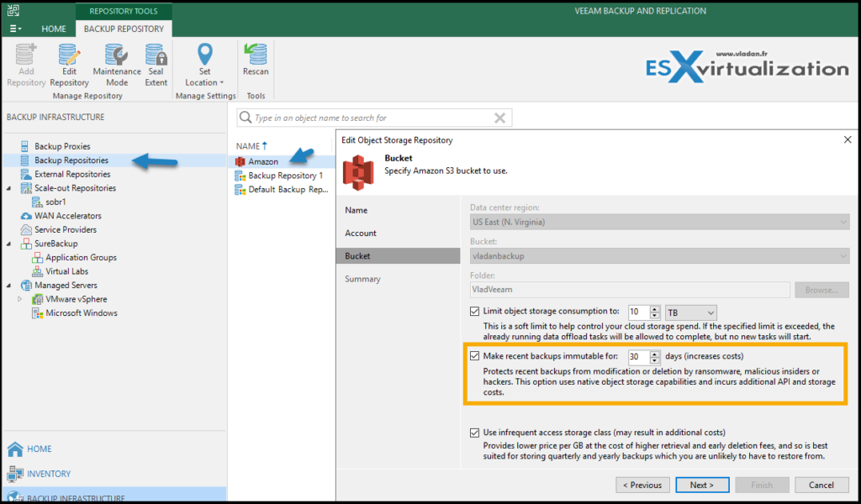Click the Add Repository ribbon icon
The width and height of the screenshot is (861, 504).
tap(26, 66)
